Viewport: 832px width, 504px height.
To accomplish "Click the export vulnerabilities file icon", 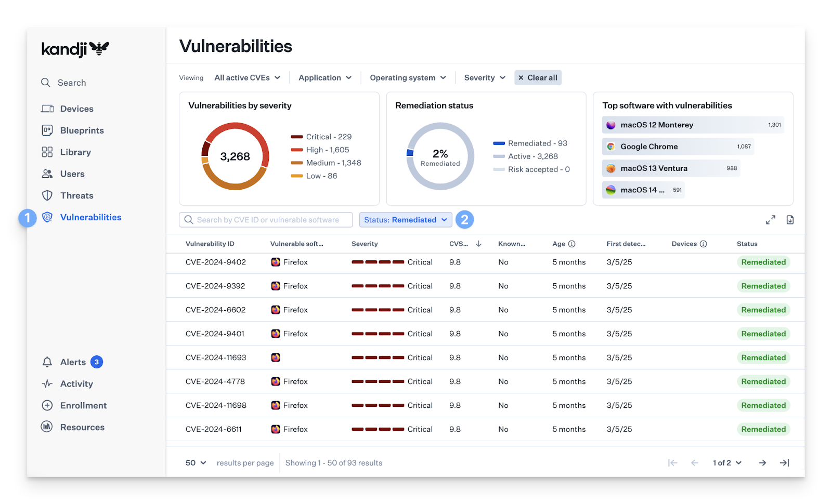I will [x=790, y=220].
